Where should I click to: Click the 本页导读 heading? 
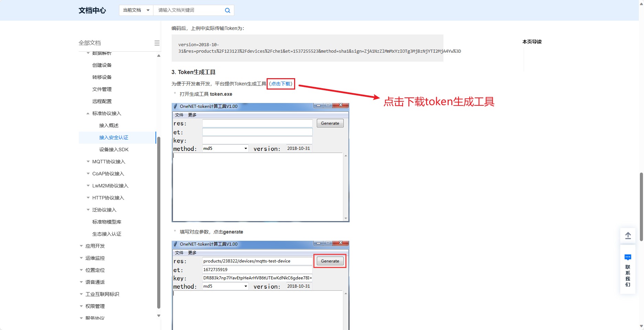coord(532,42)
